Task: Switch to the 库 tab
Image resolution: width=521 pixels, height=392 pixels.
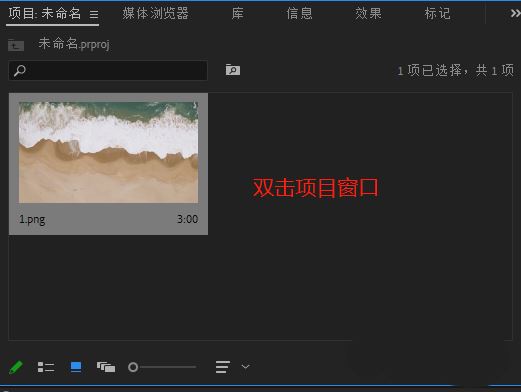Action: click(237, 14)
